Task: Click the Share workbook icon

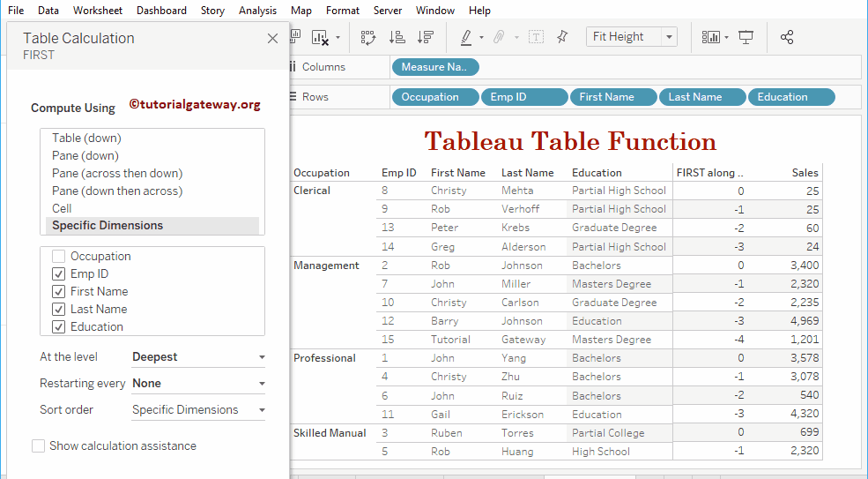Action: click(787, 37)
